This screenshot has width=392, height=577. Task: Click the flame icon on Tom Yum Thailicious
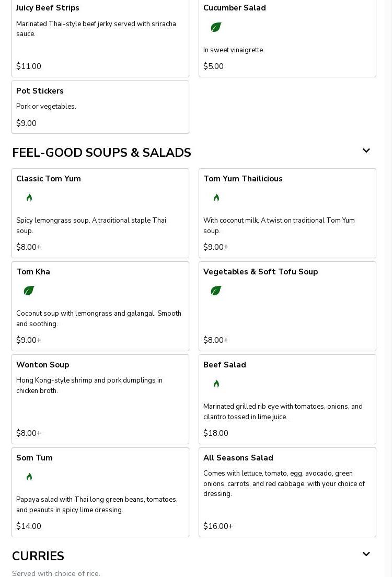tap(216, 198)
